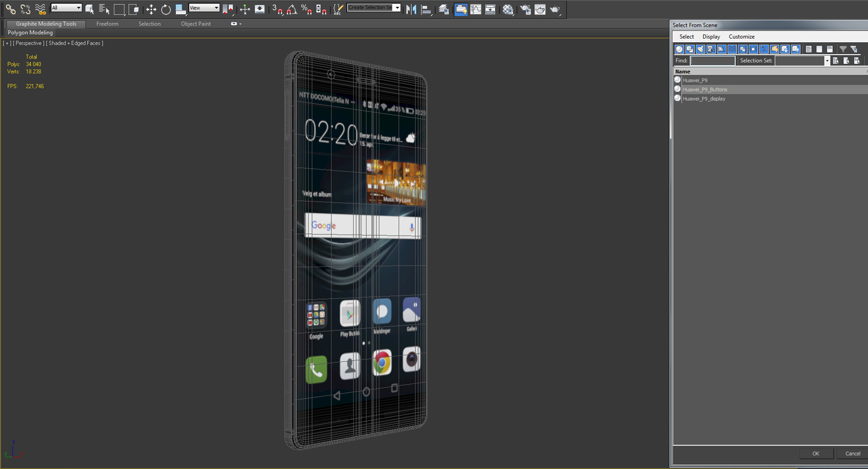
Task: Toggle Keyboard Shortcut Override
Action: 260,9
